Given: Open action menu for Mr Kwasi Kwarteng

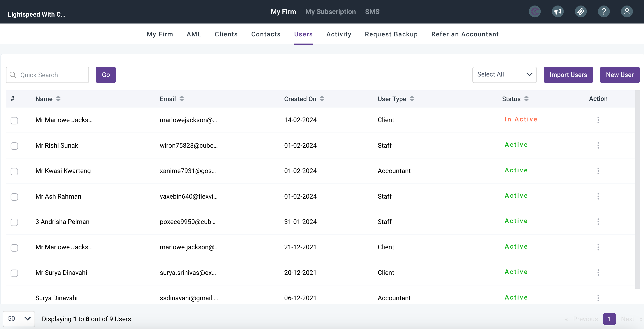Looking at the screenshot, I should pos(598,171).
